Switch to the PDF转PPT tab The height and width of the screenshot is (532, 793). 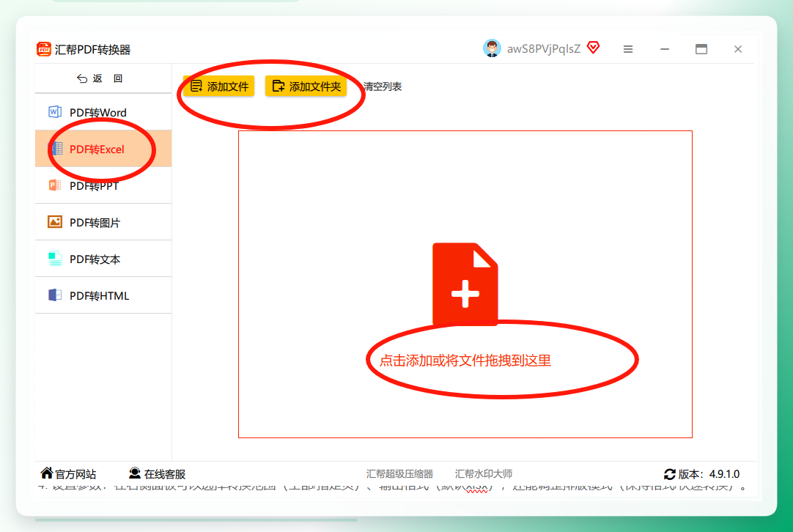click(x=103, y=185)
